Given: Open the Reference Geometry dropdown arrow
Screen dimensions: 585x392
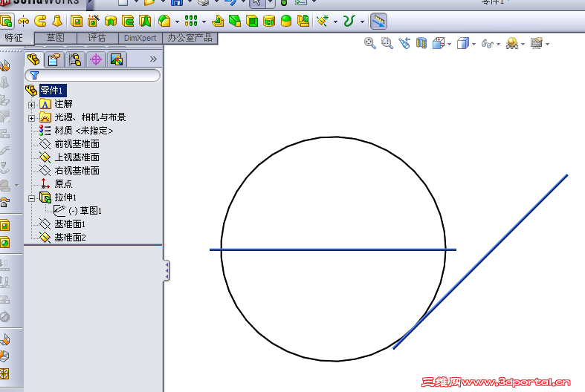Looking at the screenshot, I should pyautogui.click(x=335, y=22).
